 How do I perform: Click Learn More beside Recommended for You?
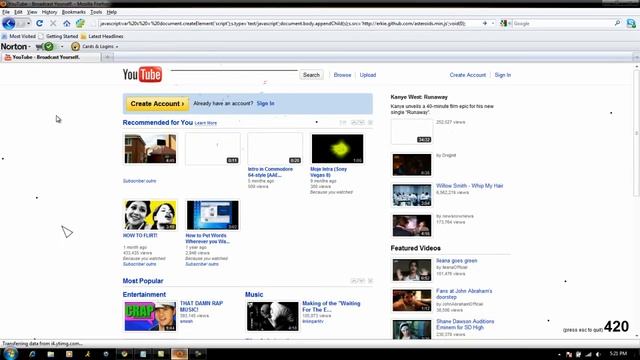pyautogui.click(x=206, y=123)
